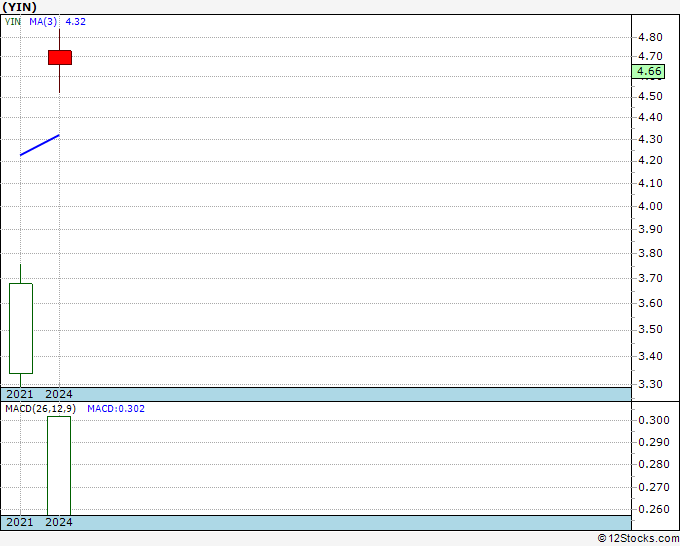The width and height of the screenshot is (680, 546).
Task: Click the 2021 label on price axis
Action: click(x=20, y=394)
